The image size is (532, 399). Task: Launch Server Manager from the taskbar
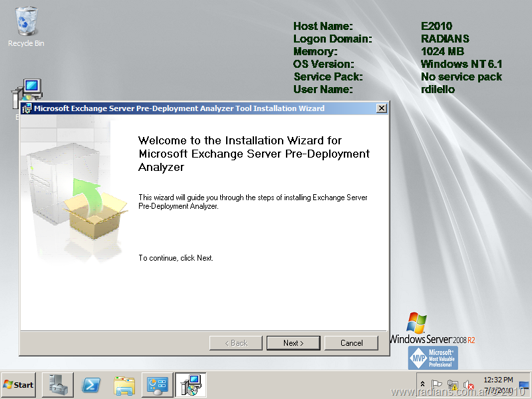pos(58,384)
